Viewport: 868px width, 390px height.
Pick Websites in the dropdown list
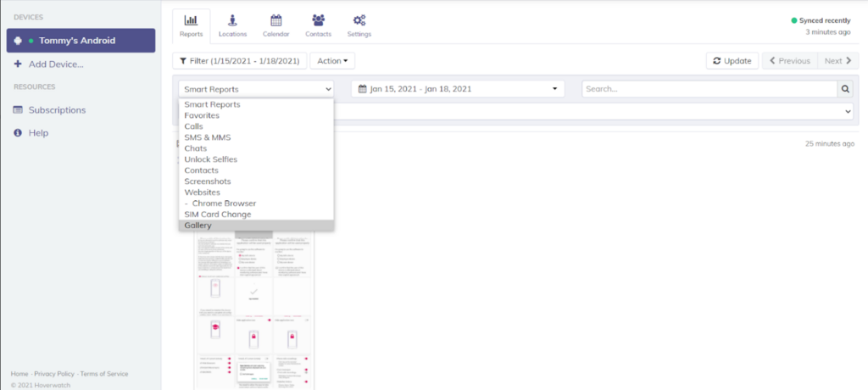[x=256, y=192]
